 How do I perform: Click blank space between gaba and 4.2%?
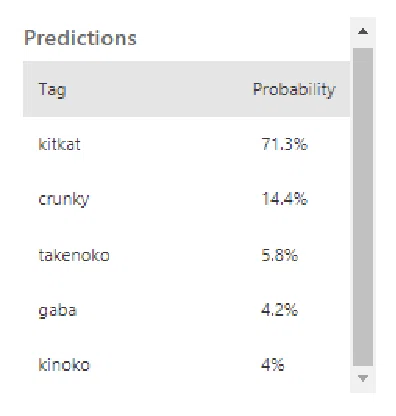click(x=168, y=310)
